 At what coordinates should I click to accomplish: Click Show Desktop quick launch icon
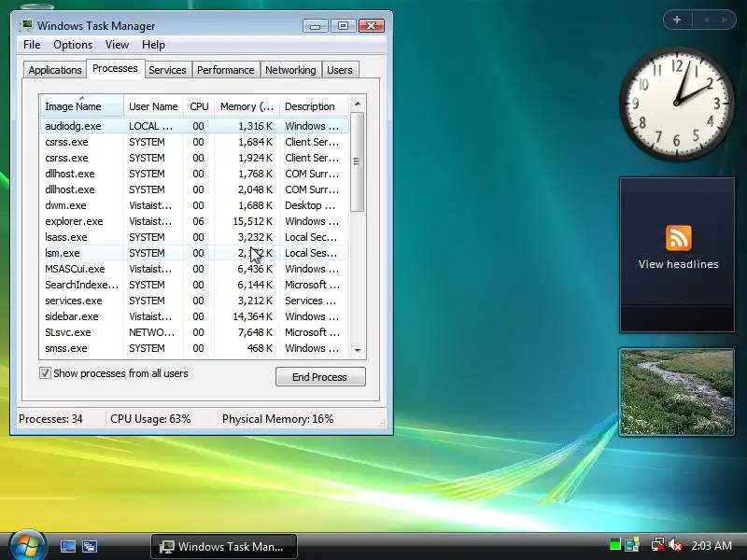pyautogui.click(x=67, y=546)
